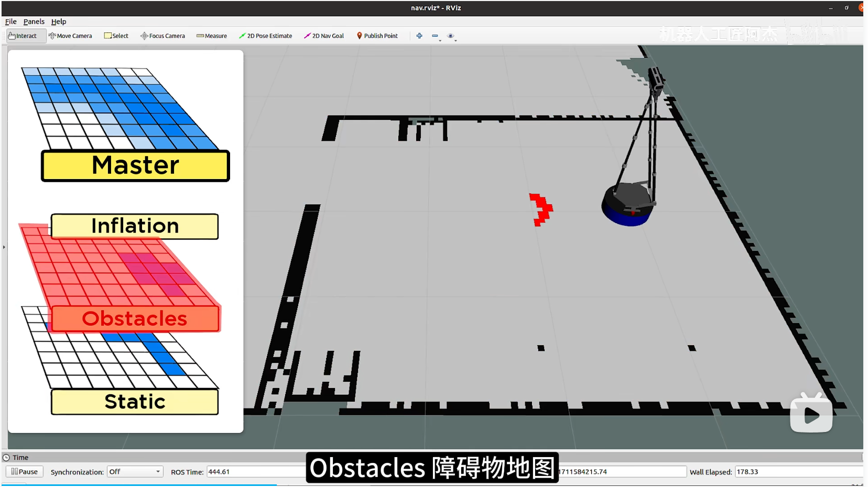
Task: Restore the RViz window size
Action: pos(847,8)
